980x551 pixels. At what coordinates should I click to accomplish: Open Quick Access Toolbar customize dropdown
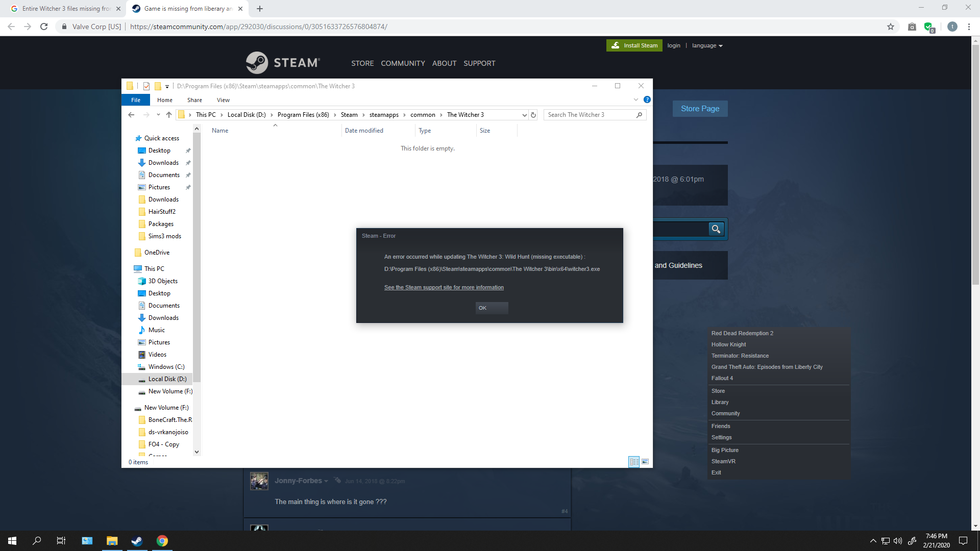[167, 86]
